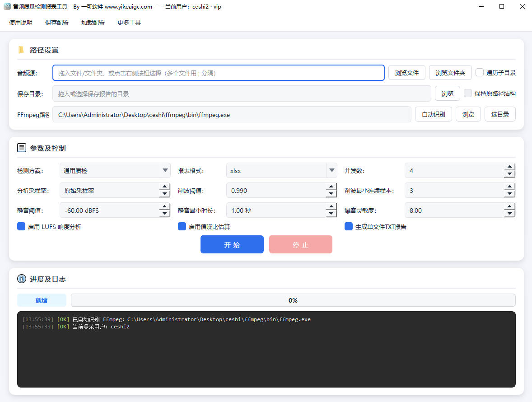Image resolution: width=532 pixels, height=402 pixels.
Task: Close the application window
Action: point(523,6)
